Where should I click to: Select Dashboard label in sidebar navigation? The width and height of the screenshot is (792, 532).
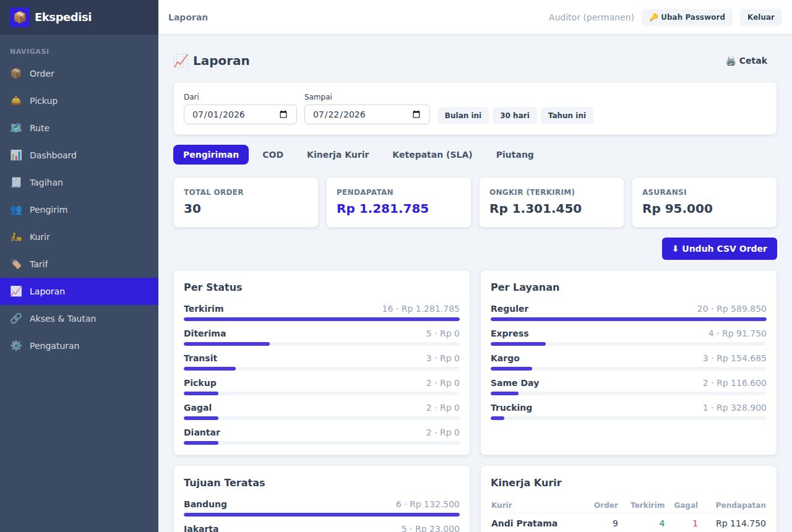[53, 155]
